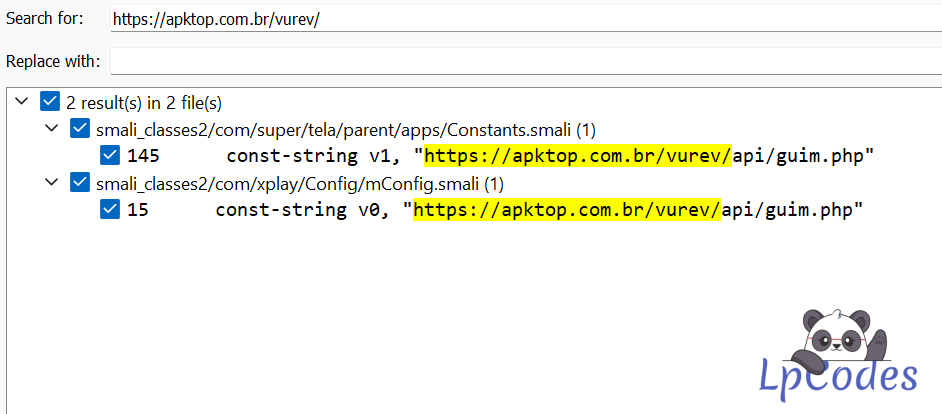Toggle the checkbox for line 15 result
942x414 pixels.
111,210
